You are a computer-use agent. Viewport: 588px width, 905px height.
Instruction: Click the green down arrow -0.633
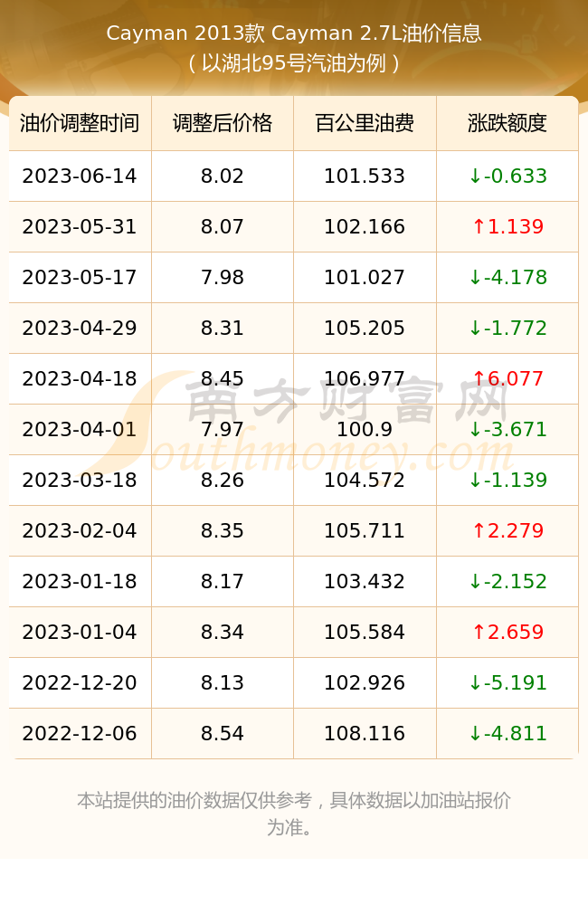pyautogui.click(x=507, y=176)
